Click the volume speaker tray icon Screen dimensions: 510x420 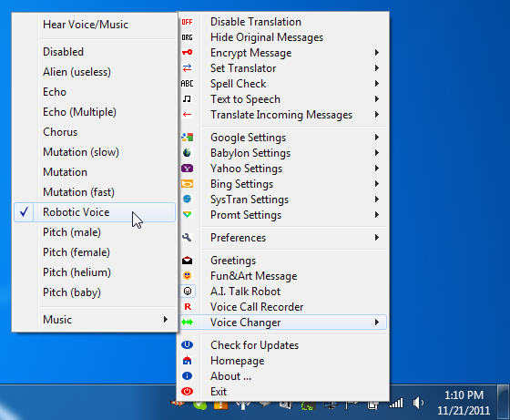click(x=418, y=403)
